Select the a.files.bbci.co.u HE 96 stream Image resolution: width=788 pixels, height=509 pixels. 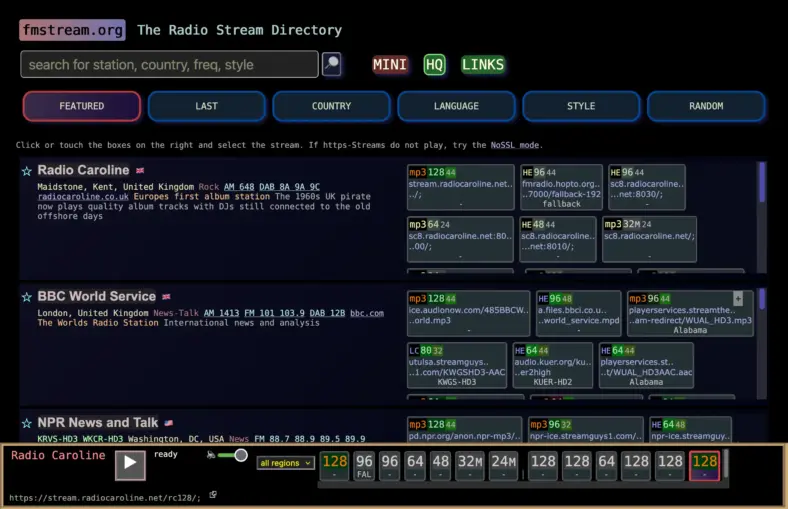tap(578, 314)
